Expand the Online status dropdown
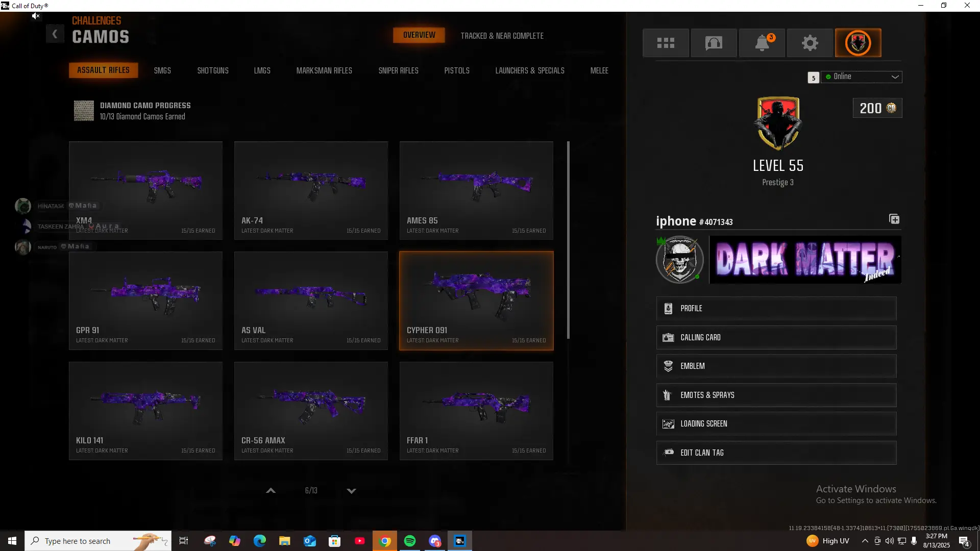This screenshot has width=980, height=551. click(862, 77)
